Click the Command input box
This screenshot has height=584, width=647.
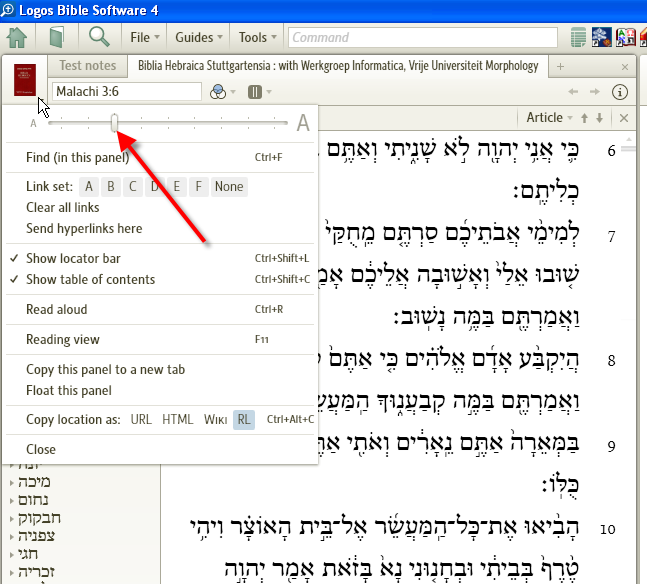point(423,38)
